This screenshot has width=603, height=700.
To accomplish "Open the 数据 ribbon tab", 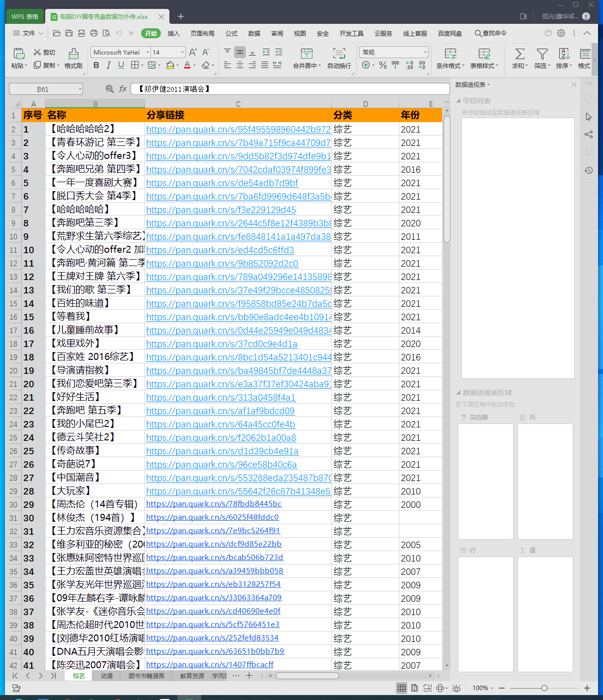I will tap(254, 33).
